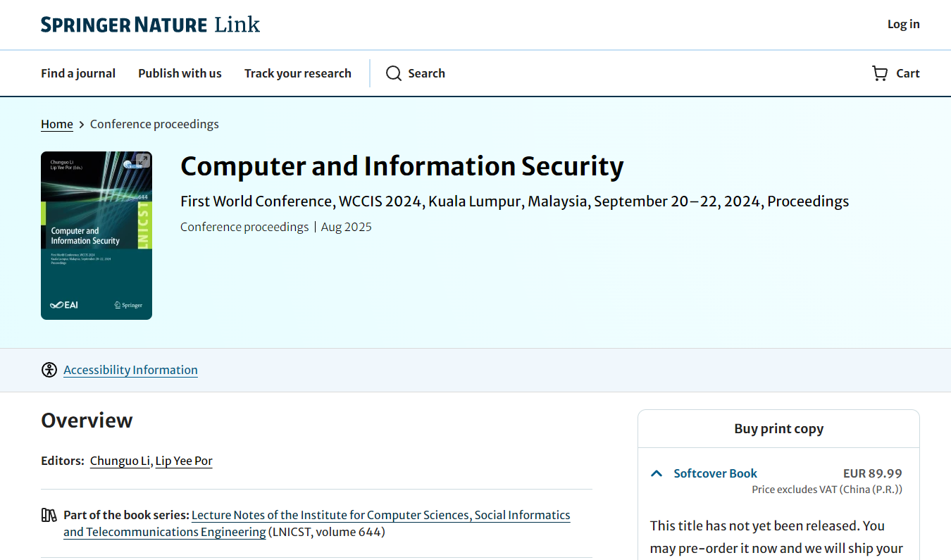This screenshot has height=560, width=951.
Task: Click the First World Conference subtitle text
Action: [x=515, y=201]
